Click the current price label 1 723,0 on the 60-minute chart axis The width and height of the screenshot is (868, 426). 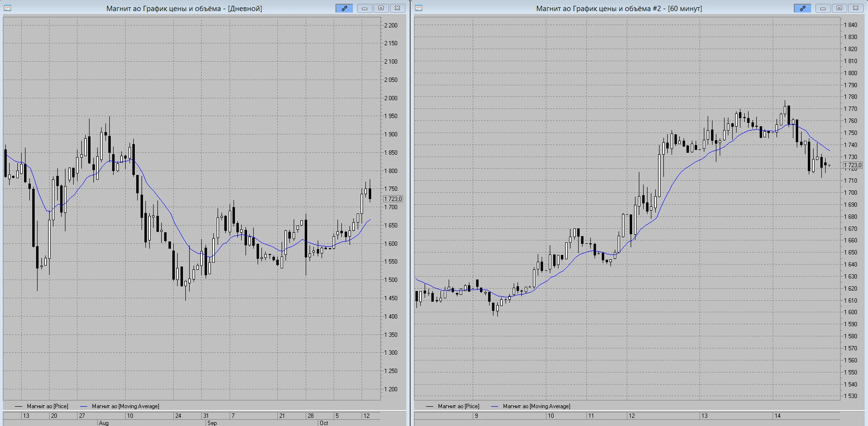tap(853, 165)
